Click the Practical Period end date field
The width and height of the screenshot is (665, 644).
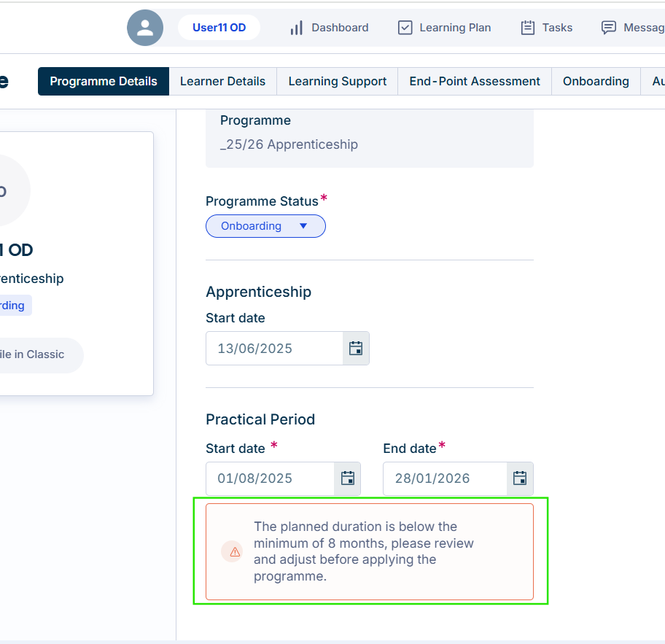click(445, 478)
